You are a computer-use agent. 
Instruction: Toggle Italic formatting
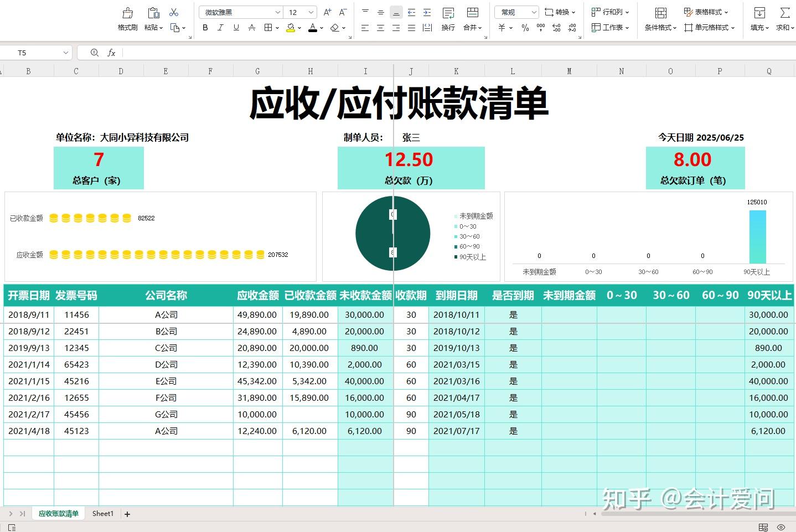(x=221, y=27)
